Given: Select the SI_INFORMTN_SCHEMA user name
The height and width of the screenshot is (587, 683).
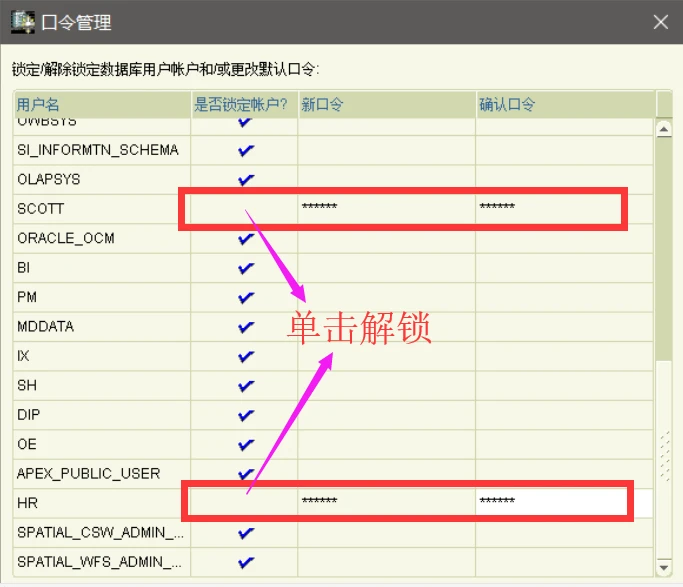Looking at the screenshot, I should pyautogui.click(x=98, y=150).
